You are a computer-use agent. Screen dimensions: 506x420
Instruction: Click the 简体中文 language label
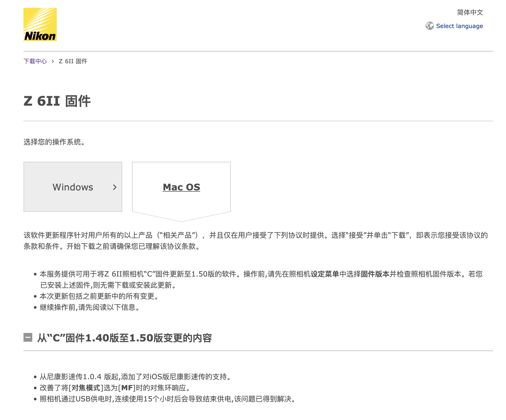tap(470, 12)
